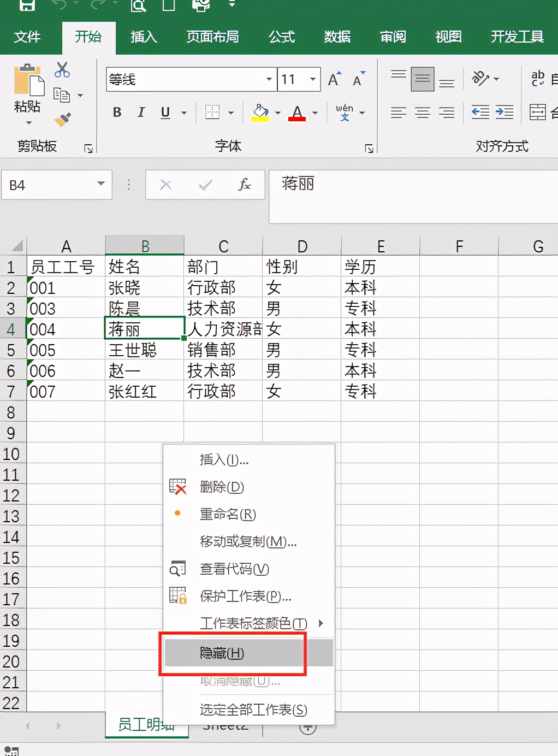
Task: Click the wén phonetic guide icon
Action: [x=345, y=113]
